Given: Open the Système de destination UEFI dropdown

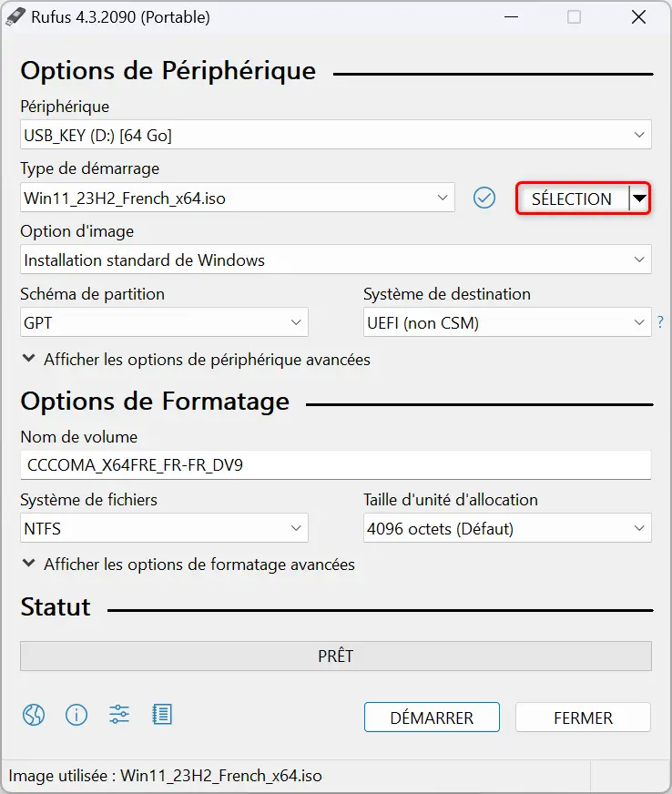Looking at the screenshot, I should pyautogui.click(x=507, y=322).
